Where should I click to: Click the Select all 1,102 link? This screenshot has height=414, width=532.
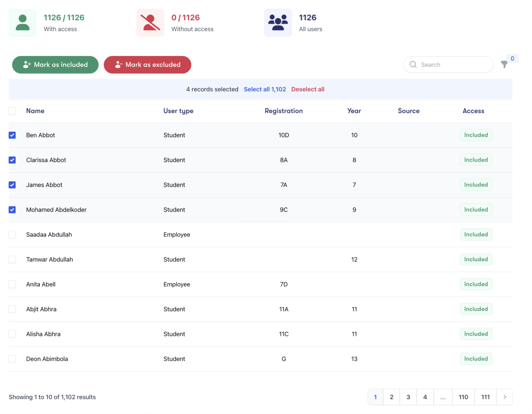pyautogui.click(x=264, y=89)
